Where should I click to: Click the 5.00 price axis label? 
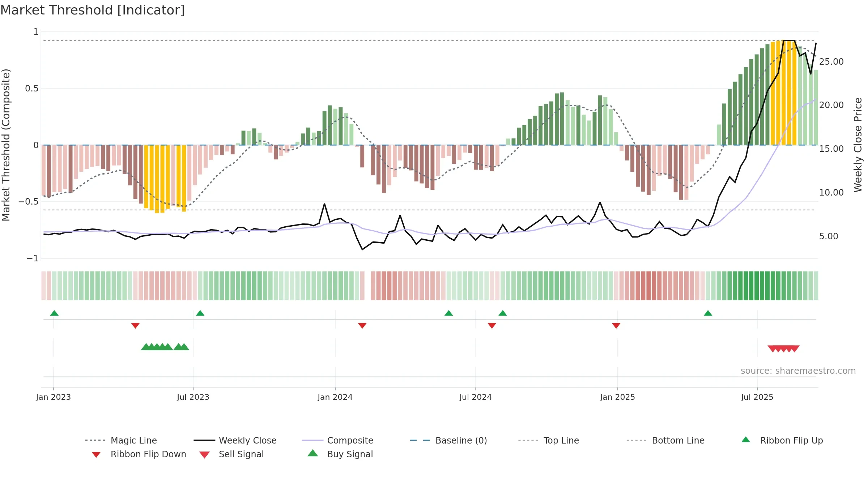(x=829, y=236)
